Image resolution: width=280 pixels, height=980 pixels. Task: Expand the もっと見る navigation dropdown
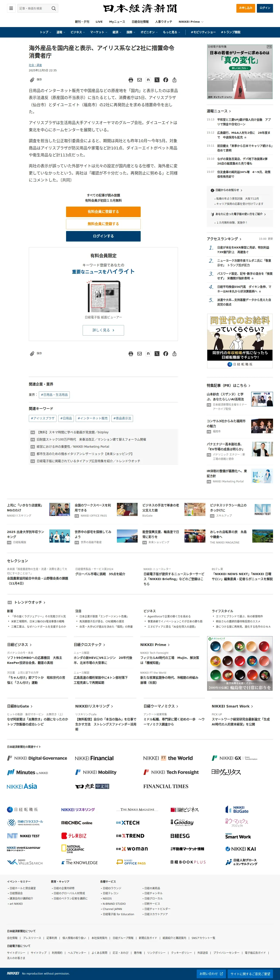[x=172, y=32]
